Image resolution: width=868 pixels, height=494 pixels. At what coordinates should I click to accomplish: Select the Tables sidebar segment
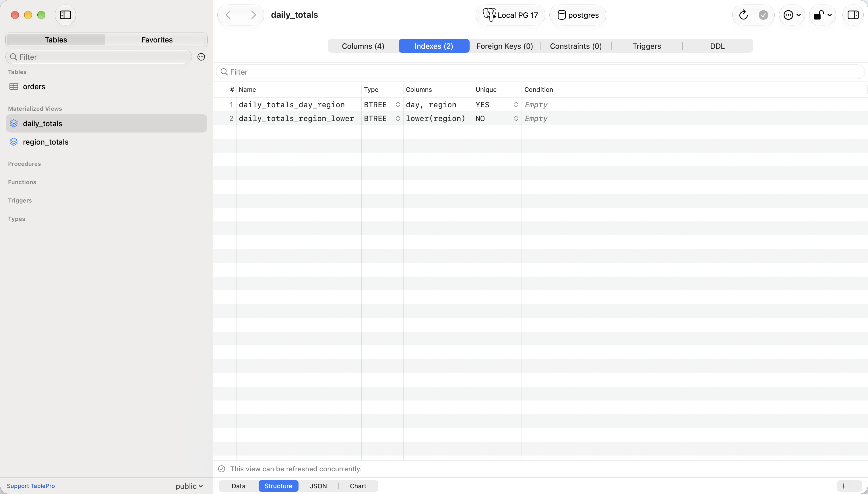pyautogui.click(x=56, y=40)
